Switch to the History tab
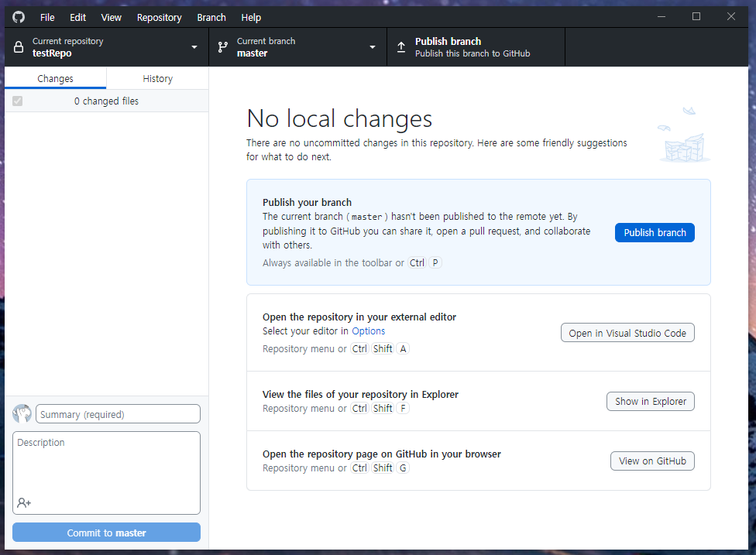 [x=158, y=78]
